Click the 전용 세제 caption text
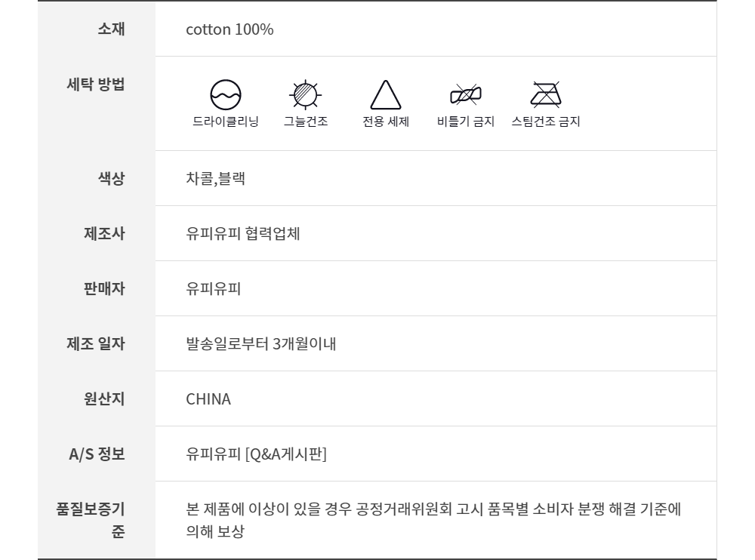 click(386, 122)
